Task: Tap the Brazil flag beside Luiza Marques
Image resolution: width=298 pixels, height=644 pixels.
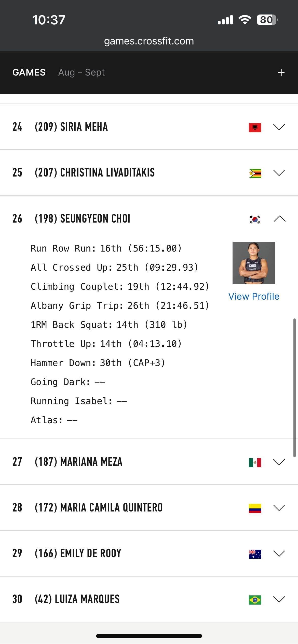Action: 255,600
